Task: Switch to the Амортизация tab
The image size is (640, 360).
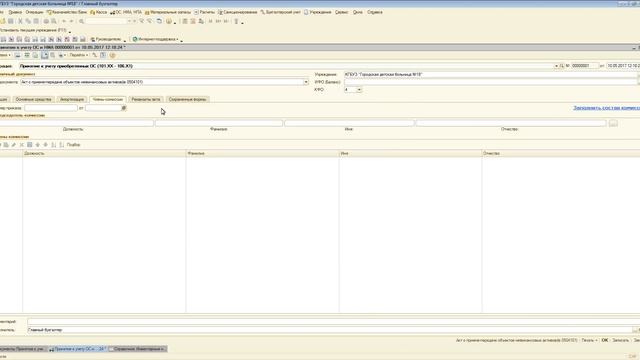Action: click(x=72, y=100)
